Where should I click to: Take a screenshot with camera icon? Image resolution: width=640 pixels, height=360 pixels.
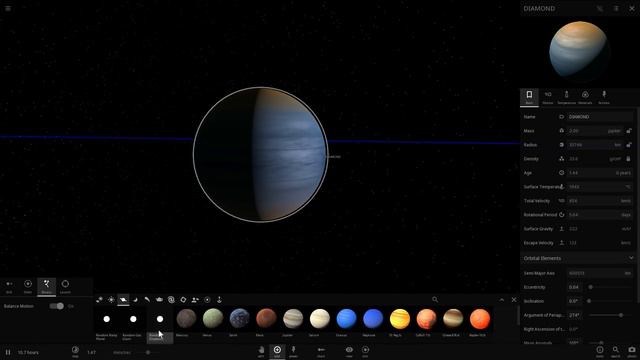(632, 351)
